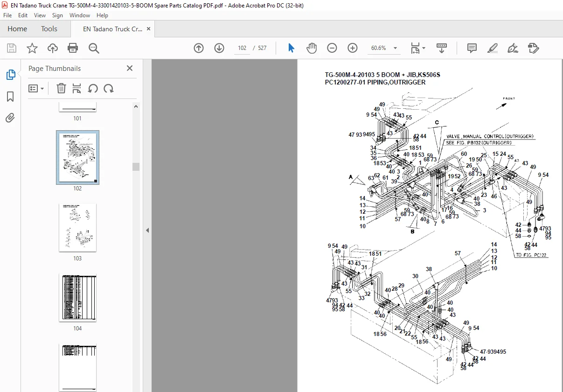563x392 pixels.
Task: Add a comment note icon
Action: 472,48
